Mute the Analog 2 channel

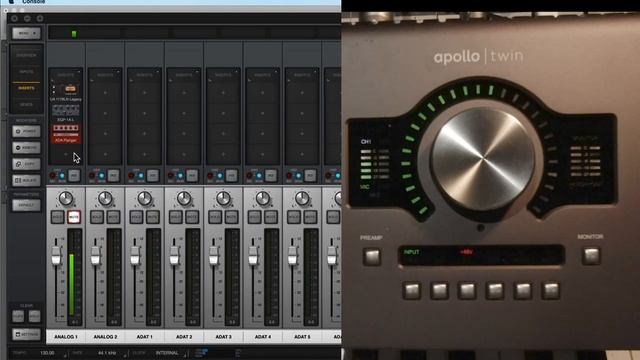(113, 217)
